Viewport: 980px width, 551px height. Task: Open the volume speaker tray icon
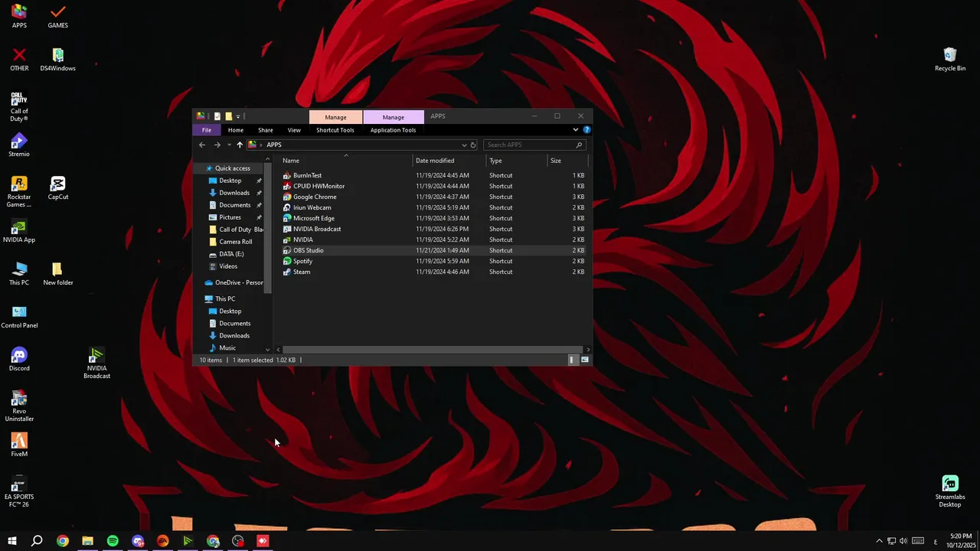[903, 541]
